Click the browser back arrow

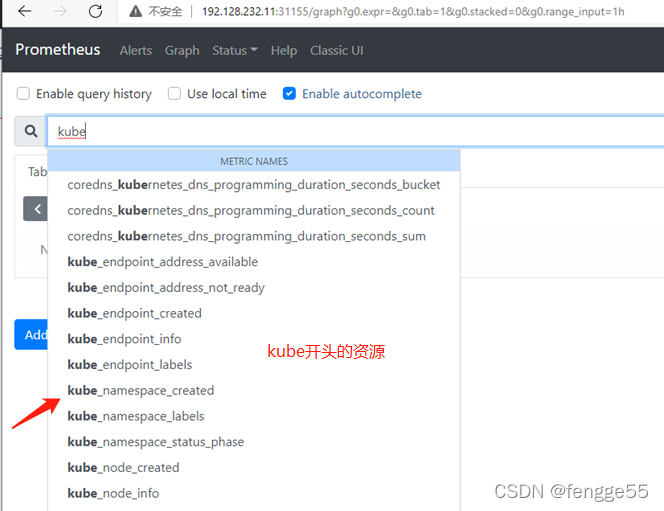[x=25, y=11]
